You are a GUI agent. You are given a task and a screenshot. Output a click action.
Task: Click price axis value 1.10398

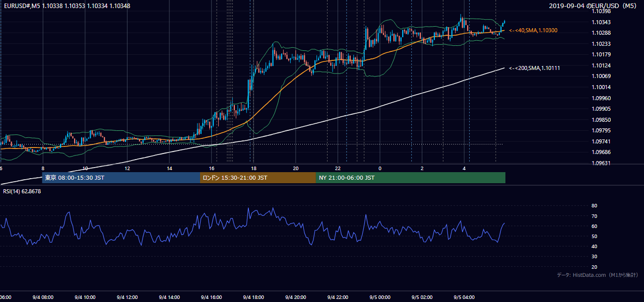coord(601,11)
